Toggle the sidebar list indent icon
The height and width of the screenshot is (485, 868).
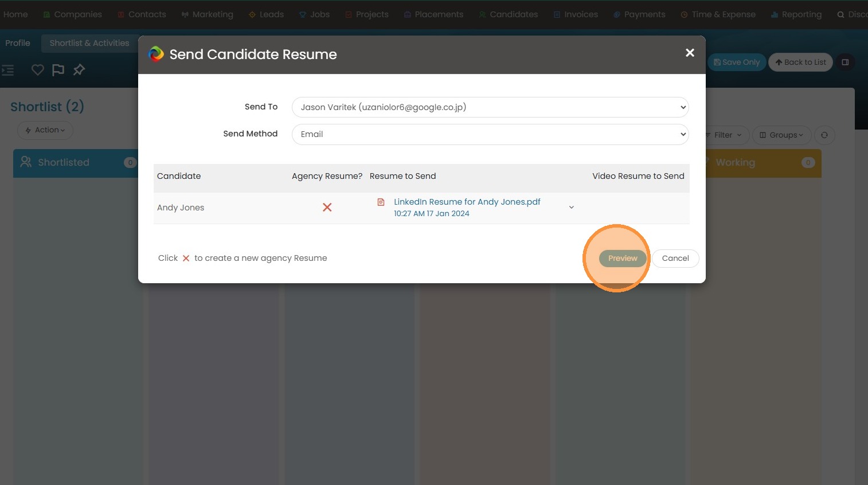8,71
